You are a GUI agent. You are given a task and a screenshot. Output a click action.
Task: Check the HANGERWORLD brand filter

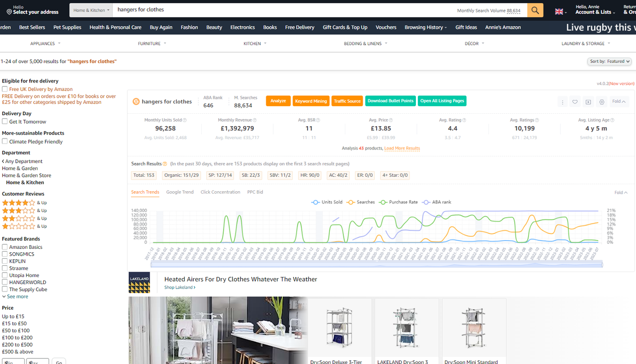point(4,282)
